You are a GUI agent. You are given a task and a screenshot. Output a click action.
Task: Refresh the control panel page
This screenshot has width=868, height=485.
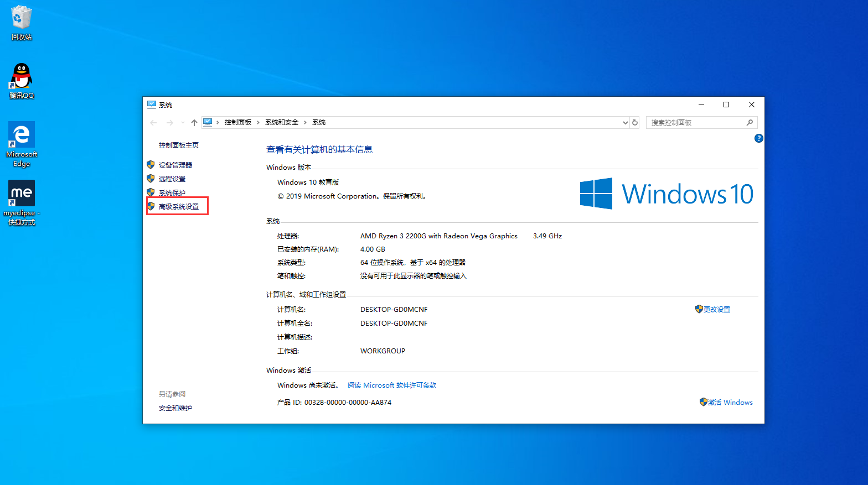[635, 123]
